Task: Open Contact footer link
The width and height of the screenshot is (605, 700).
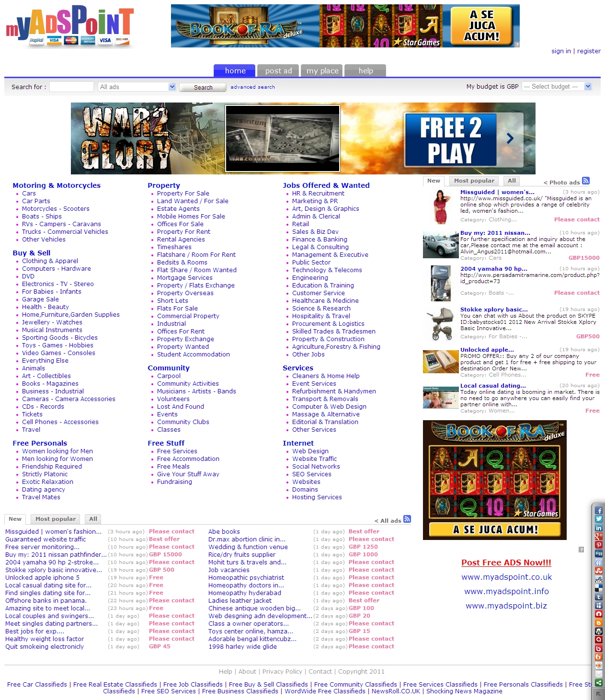Action: click(320, 671)
